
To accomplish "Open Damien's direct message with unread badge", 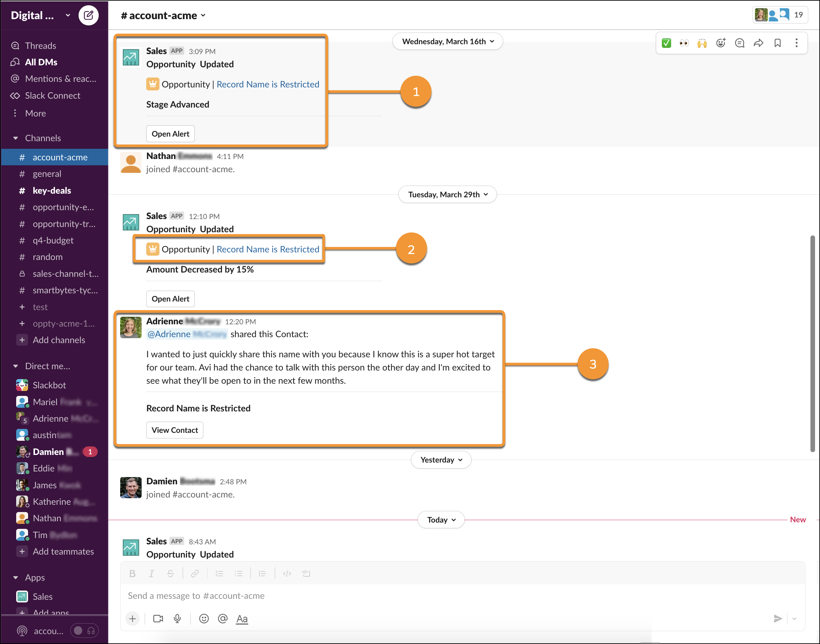I will [x=54, y=452].
